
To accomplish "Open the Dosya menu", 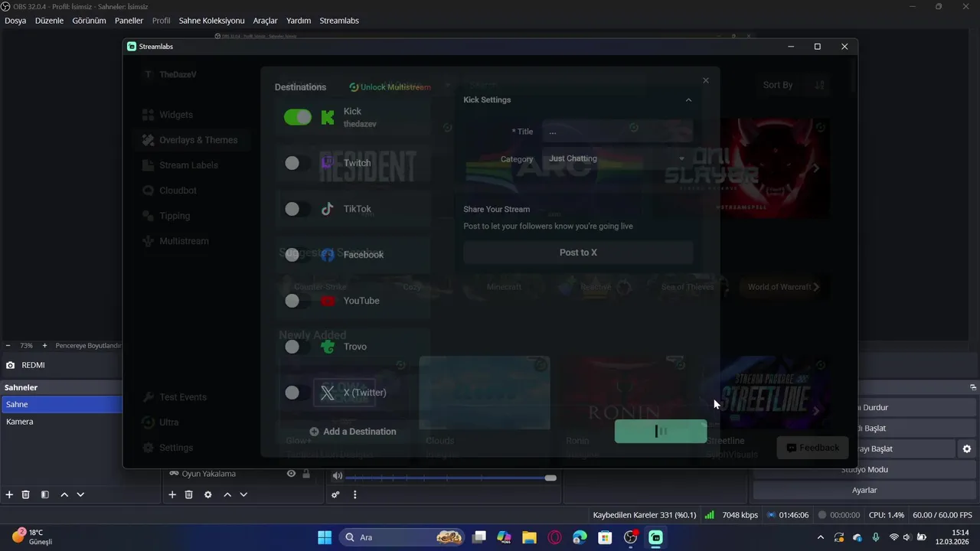I will pyautogui.click(x=15, y=21).
